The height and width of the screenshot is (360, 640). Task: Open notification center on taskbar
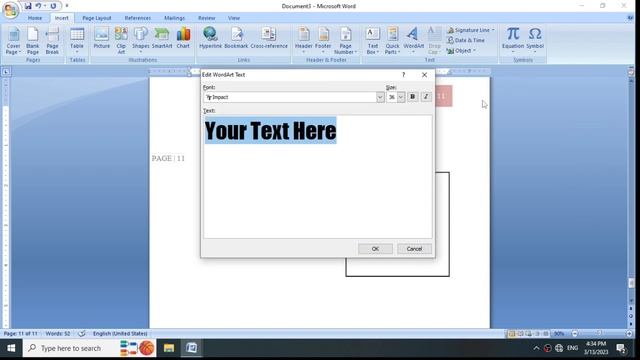[621, 348]
